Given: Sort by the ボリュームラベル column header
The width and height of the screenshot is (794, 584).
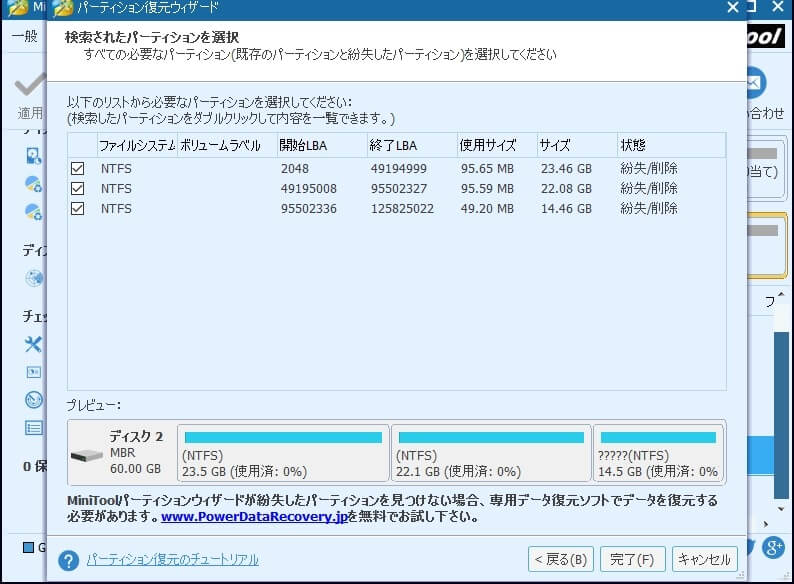Looking at the screenshot, I should [226, 145].
